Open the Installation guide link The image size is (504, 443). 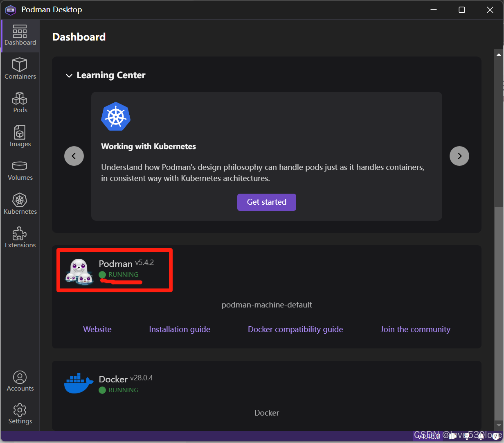(x=180, y=329)
